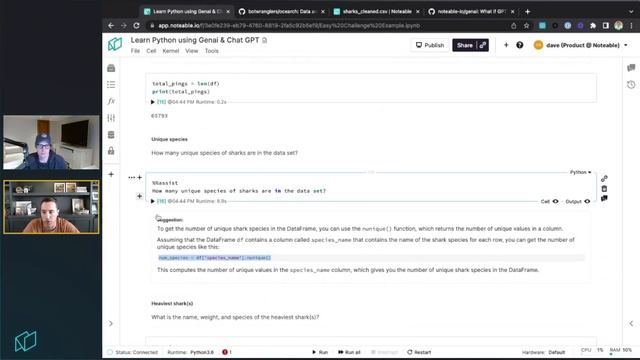The height and width of the screenshot is (360, 640).
Task: Open the View menu
Action: [191, 51]
